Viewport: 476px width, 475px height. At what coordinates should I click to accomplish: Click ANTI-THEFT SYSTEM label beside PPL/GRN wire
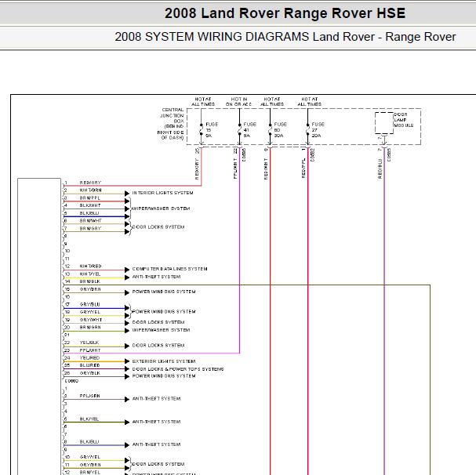click(156, 399)
